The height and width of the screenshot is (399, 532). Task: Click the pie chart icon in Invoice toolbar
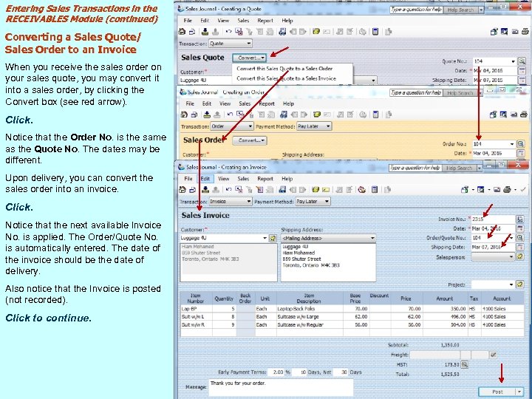(x=361, y=190)
